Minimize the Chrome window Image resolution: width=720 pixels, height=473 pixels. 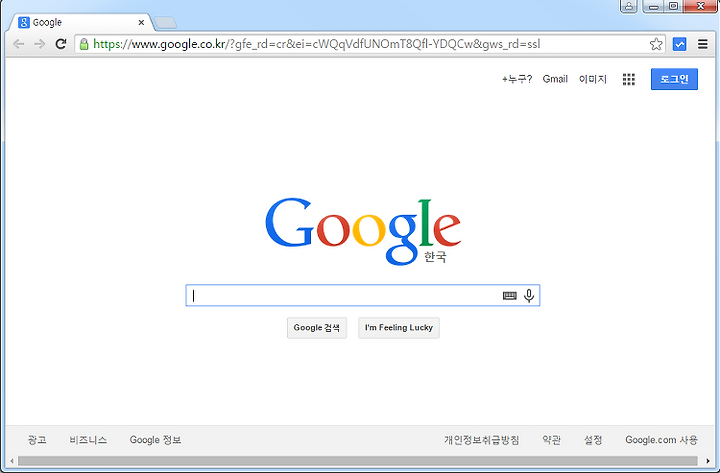coord(653,6)
